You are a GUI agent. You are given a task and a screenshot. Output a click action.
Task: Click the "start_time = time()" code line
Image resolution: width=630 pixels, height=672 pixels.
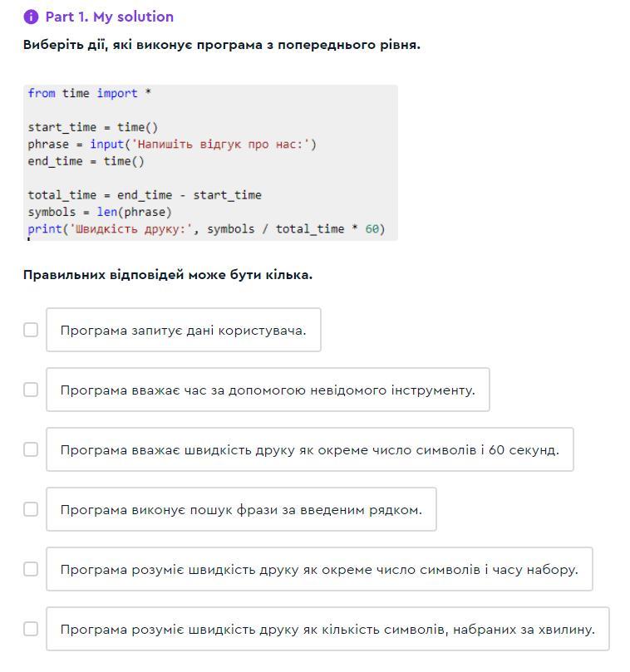point(93,127)
